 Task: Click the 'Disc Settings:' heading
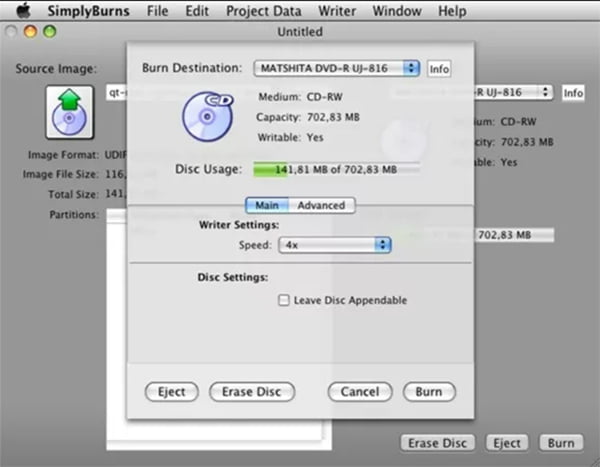(233, 277)
